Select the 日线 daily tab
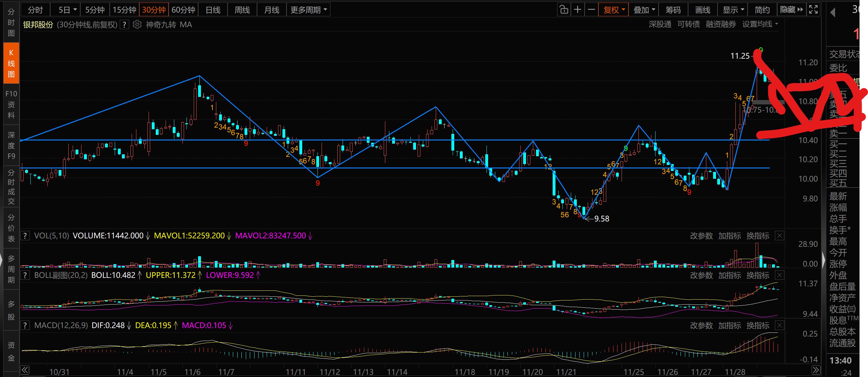This screenshot has width=868, height=377. coord(213,10)
